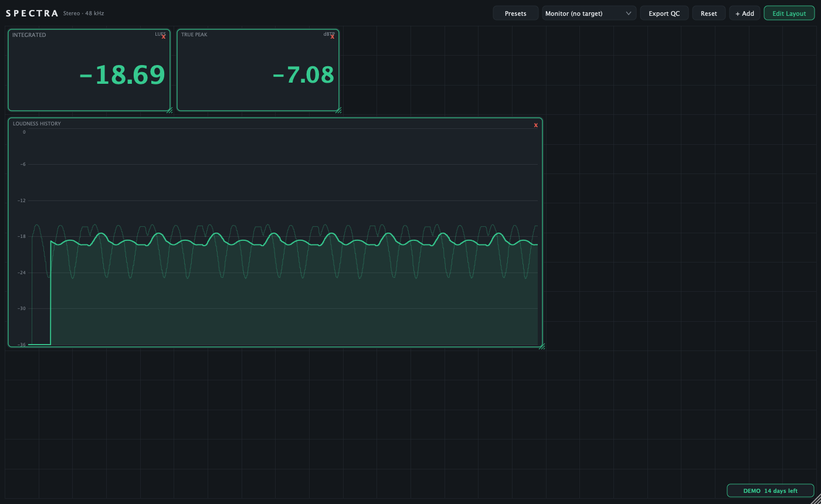Screen dimensions: 821x504
Task: Open the Monitor (no target) dropdown
Action: pyautogui.click(x=589, y=13)
